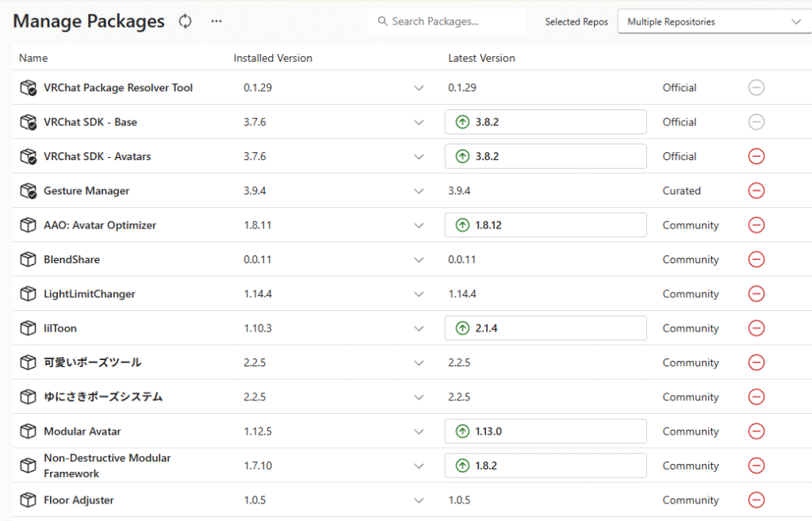Remove the BlendShare package
Image resolution: width=812 pixels, height=521 pixels.
click(x=756, y=259)
